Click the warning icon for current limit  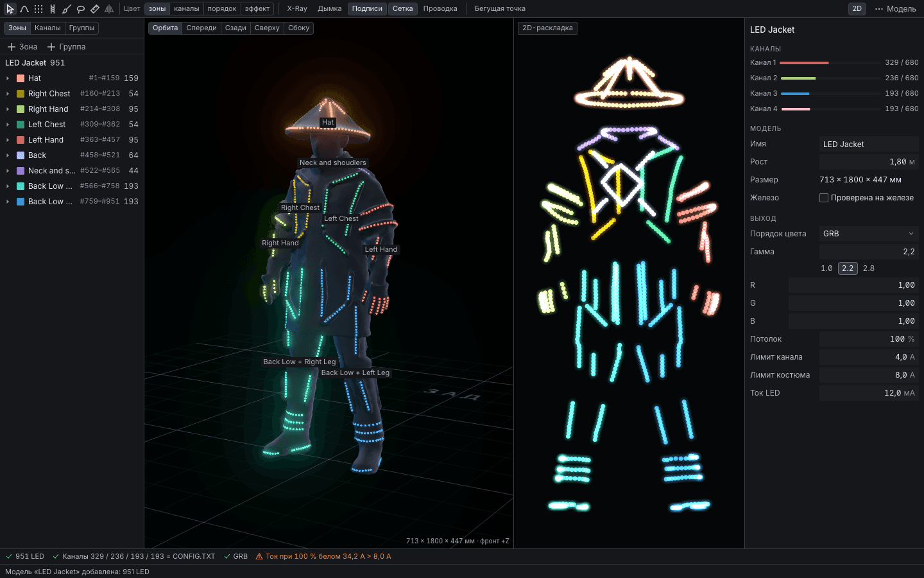(259, 556)
